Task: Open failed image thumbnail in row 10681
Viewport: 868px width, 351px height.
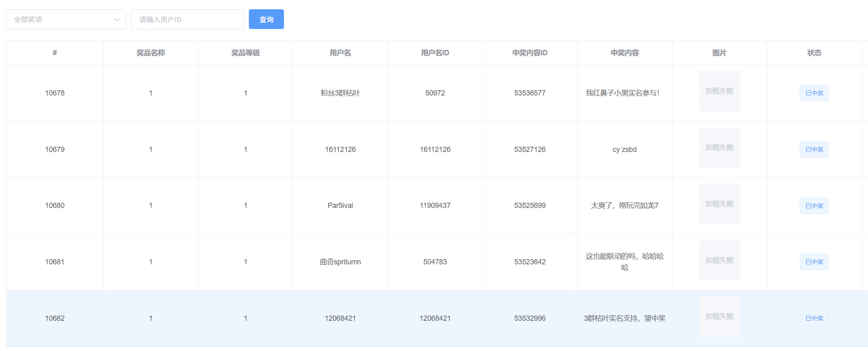Action: point(720,260)
